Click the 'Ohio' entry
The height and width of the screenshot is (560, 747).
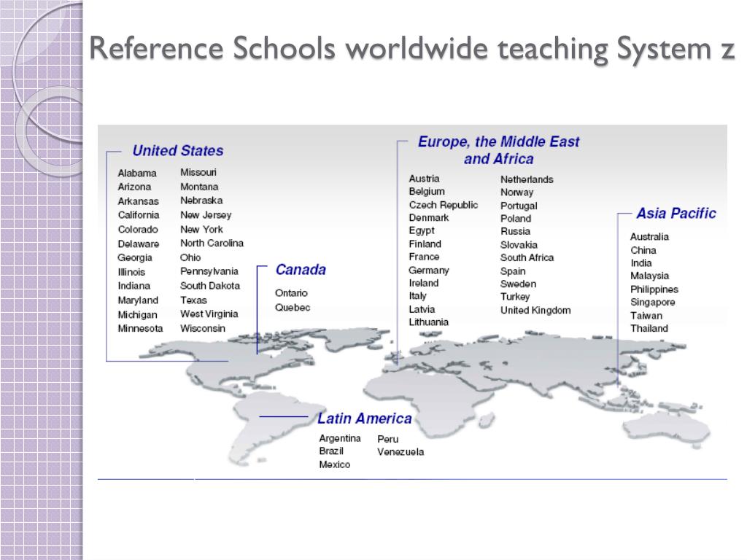tap(190, 257)
